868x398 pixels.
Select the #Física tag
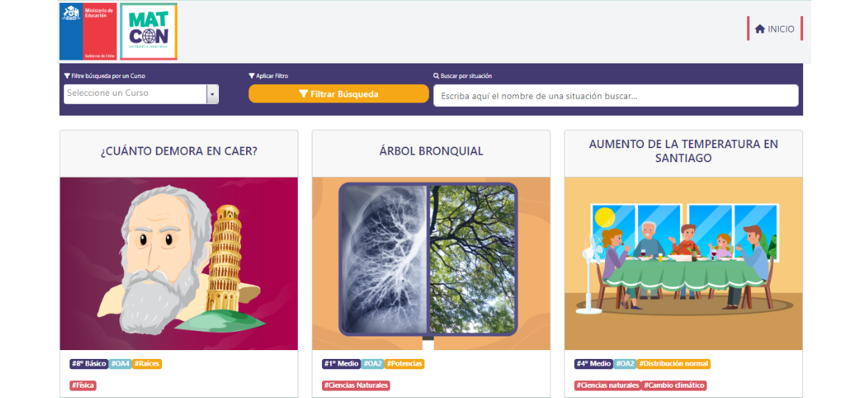[83, 385]
